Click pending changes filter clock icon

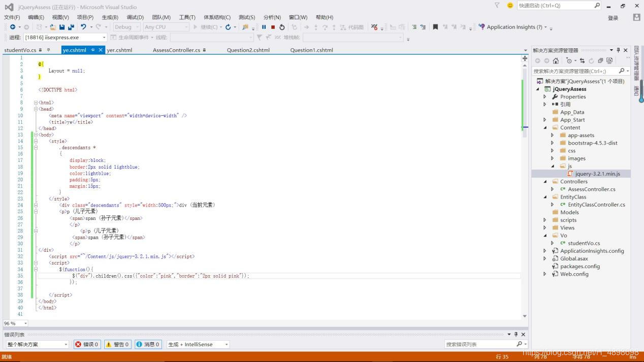pos(569,61)
